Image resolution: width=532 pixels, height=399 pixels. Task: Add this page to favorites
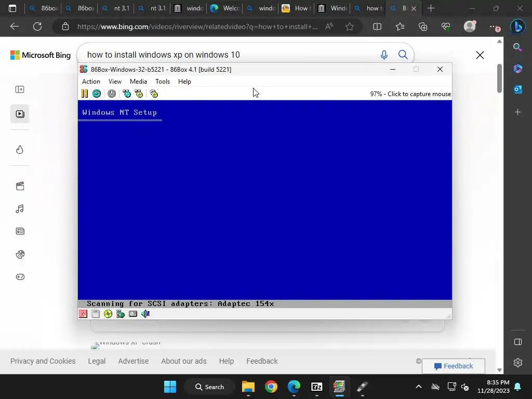[350, 26]
